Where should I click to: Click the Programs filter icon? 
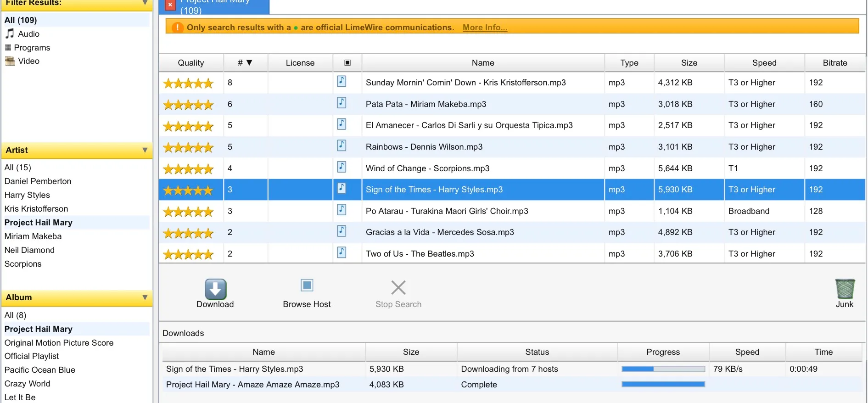pos(8,47)
